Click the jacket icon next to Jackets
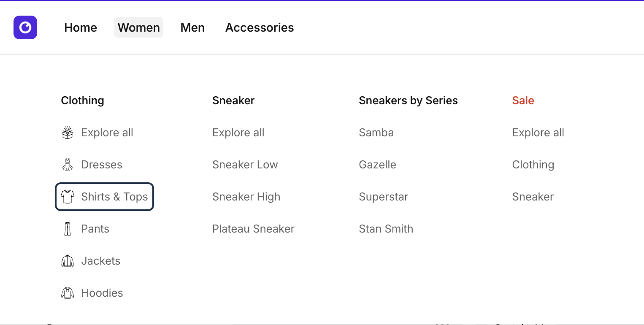 tap(68, 261)
